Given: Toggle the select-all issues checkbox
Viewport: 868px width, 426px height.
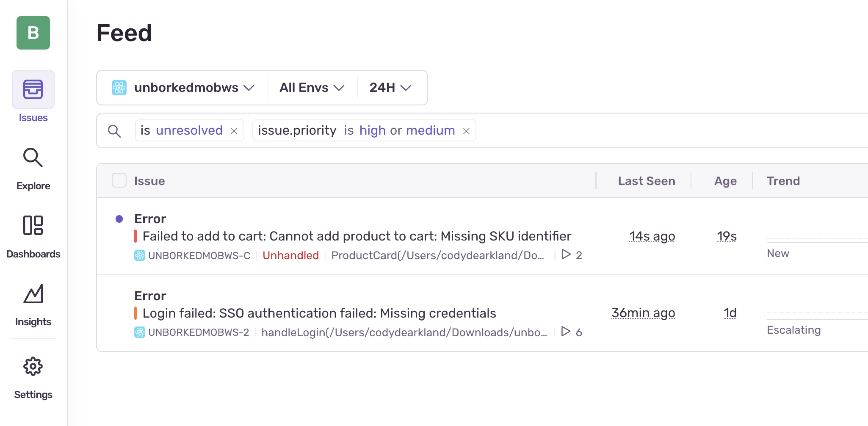Looking at the screenshot, I should pos(119,180).
